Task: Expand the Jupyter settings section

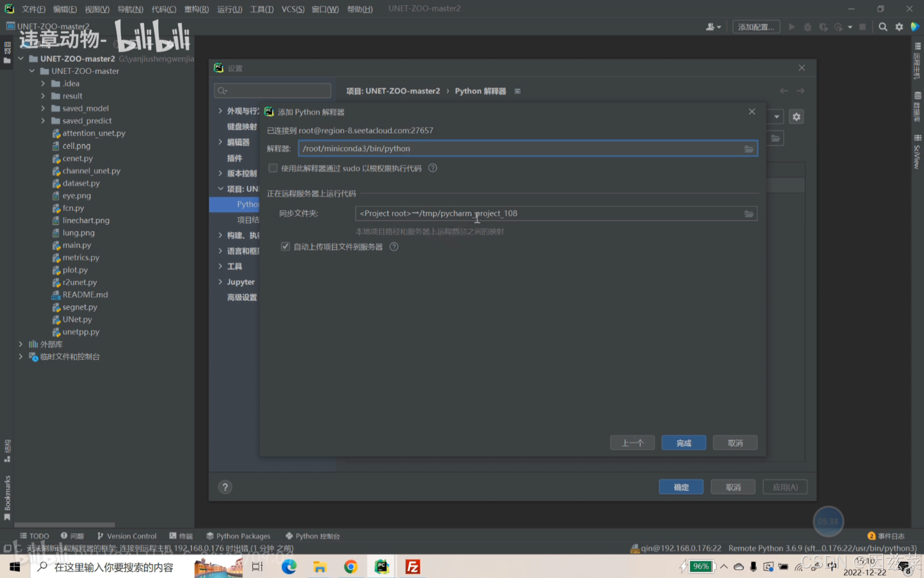Action: coord(220,282)
